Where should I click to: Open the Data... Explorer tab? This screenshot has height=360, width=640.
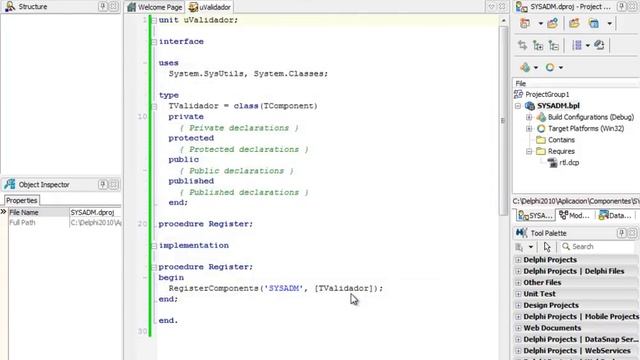[615, 215]
